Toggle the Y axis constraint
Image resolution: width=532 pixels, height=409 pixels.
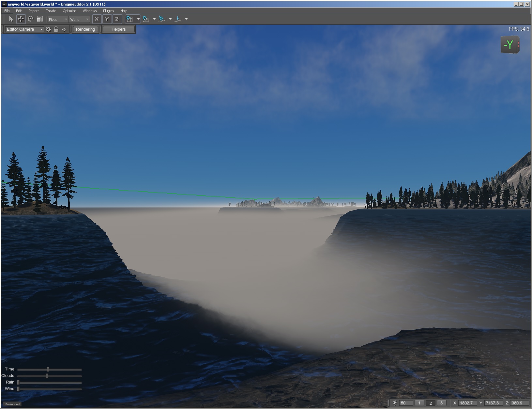tap(107, 19)
